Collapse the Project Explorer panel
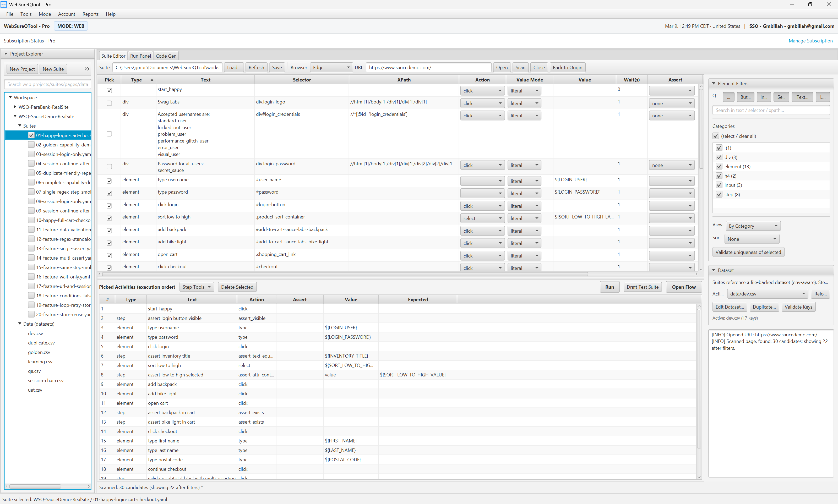This screenshot has height=504, width=838. click(x=6, y=54)
